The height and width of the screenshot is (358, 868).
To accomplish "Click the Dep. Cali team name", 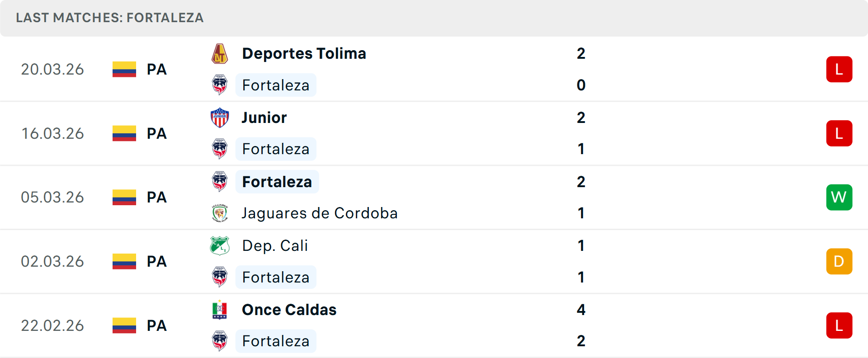I will pos(275,246).
